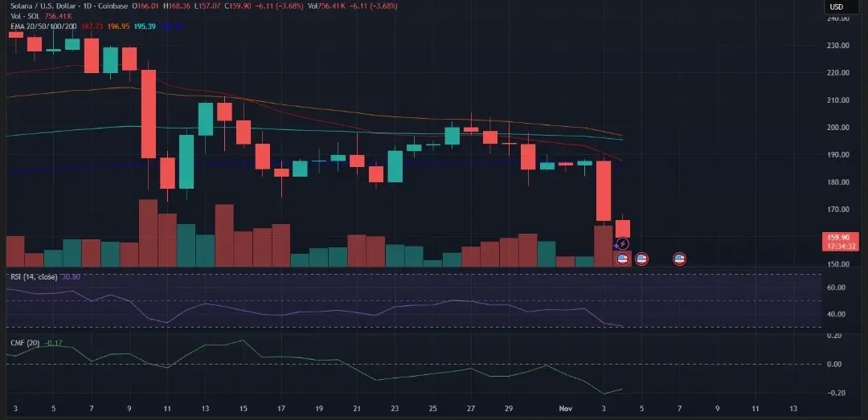Click the 200.00 price axis label
Viewport: 868px width, 420px height.
837,127
